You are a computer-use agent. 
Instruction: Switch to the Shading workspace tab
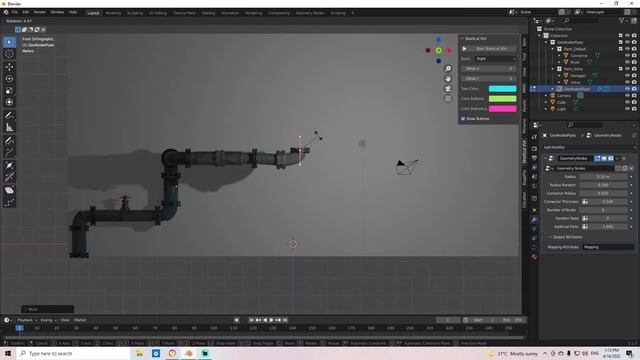point(208,13)
